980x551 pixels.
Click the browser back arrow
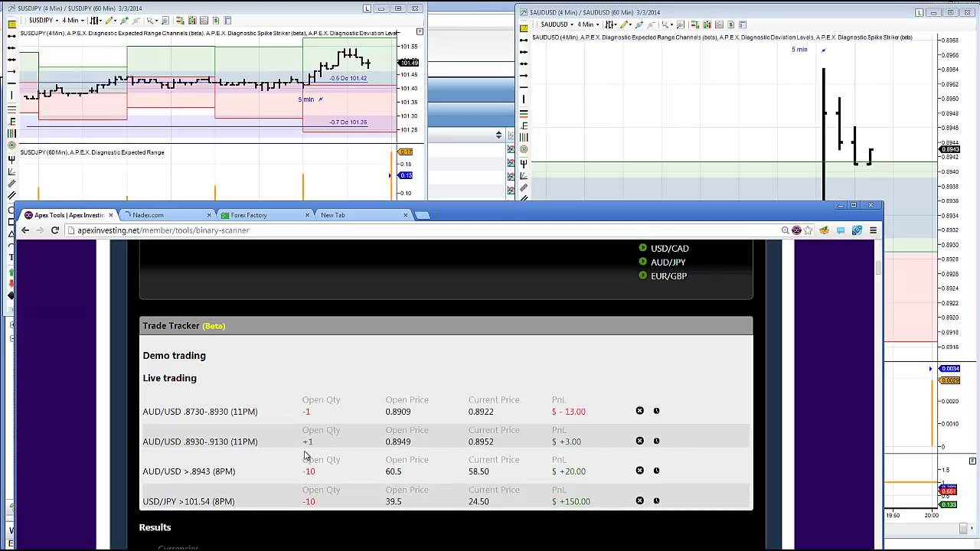click(25, 230)
